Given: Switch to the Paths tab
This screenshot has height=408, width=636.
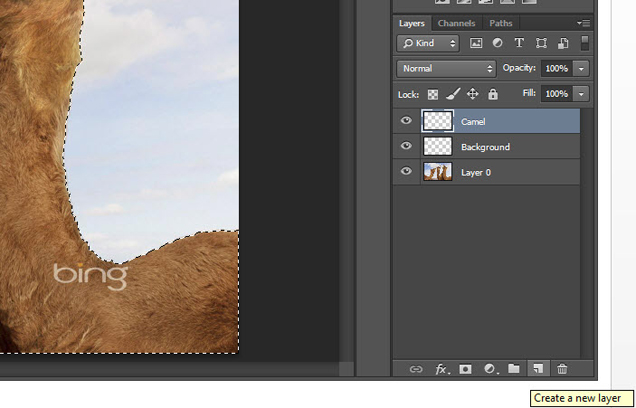Looking at the screenshot, I should pyautogui.click(x=501, y=23).
